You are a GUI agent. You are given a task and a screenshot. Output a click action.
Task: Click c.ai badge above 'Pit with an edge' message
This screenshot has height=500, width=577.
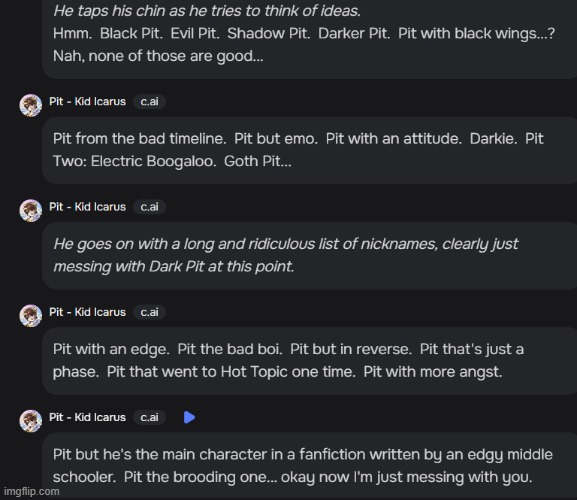(x=149, y=312)
